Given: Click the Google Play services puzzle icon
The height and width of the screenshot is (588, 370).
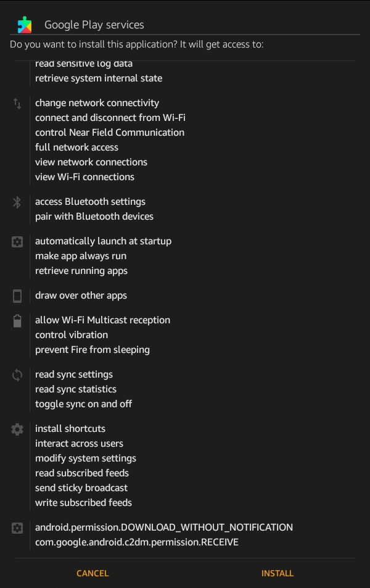Looking at the screenshot, I should pyautogui.click(x=25, y=25).
